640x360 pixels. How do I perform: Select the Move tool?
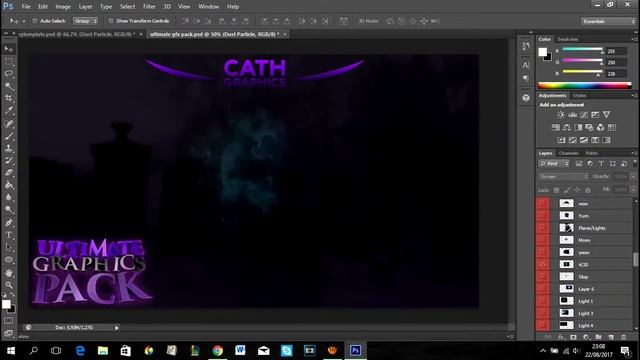[9, 49]
